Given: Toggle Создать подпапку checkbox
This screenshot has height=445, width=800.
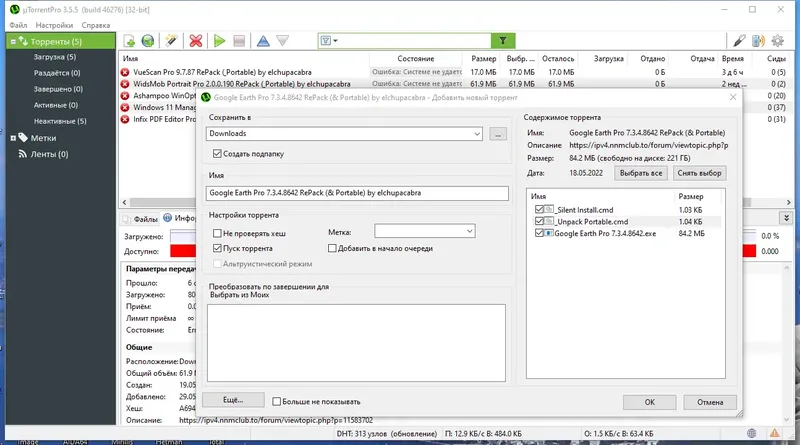Looking at the screenshot, I should point(217,154).
